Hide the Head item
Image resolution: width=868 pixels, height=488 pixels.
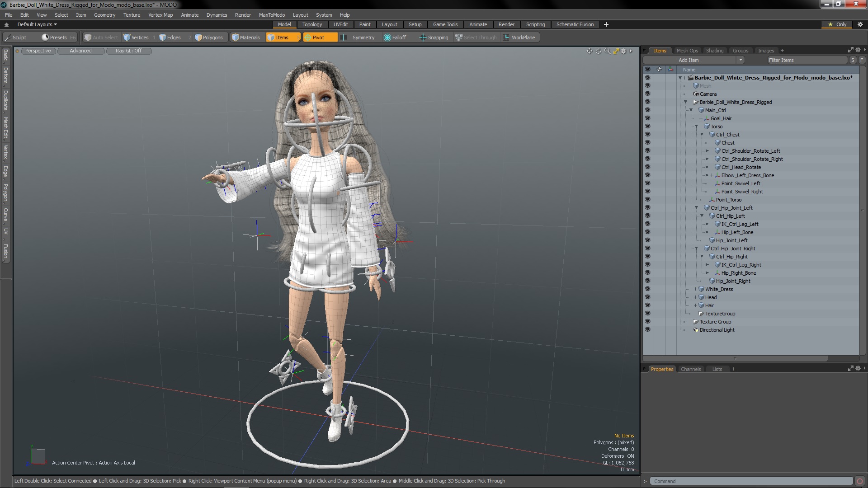pos(647,297)
